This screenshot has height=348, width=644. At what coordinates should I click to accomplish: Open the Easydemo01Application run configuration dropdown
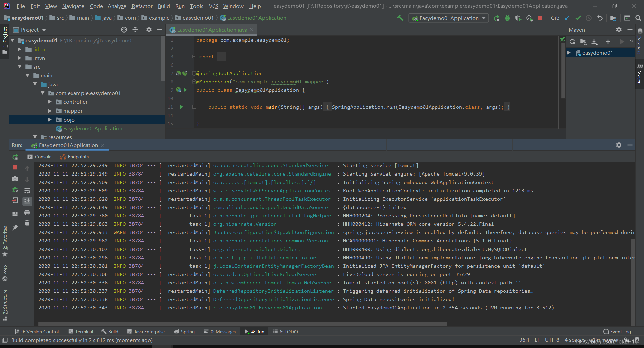[x=448, y=18]
